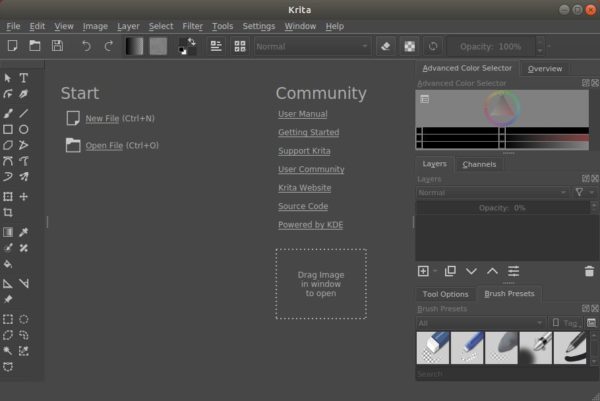
Task: Select the Assistant tool
Action: click(x=8, y=284)
